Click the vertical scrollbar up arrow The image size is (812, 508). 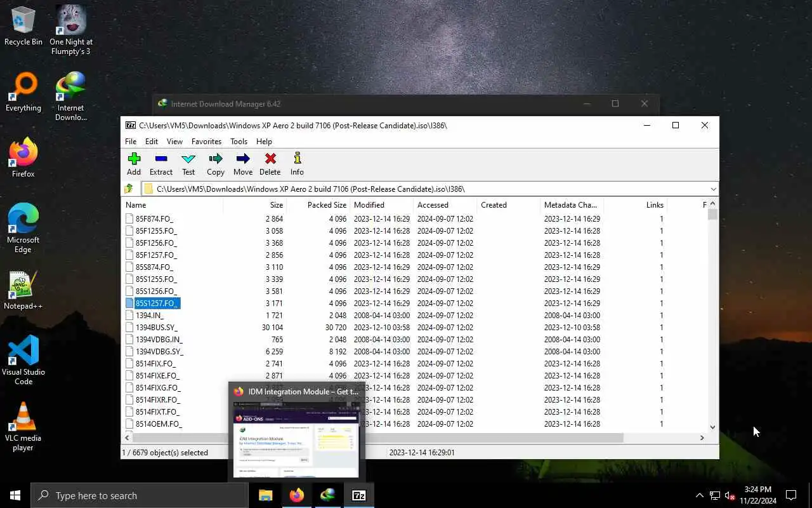pos(712,203)
